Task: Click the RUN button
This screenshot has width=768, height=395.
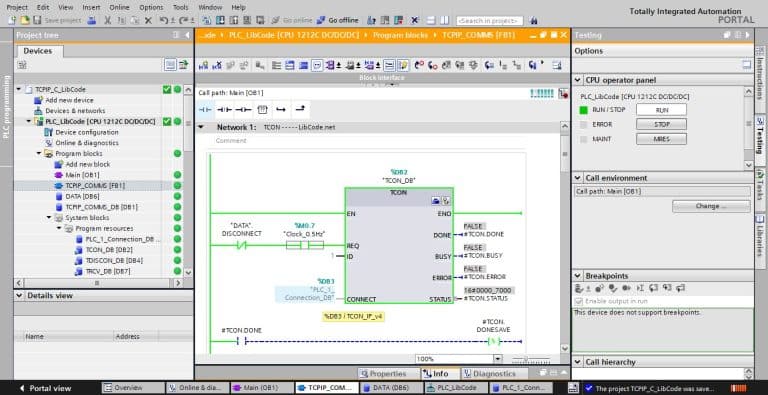Action: click(661, 110)
